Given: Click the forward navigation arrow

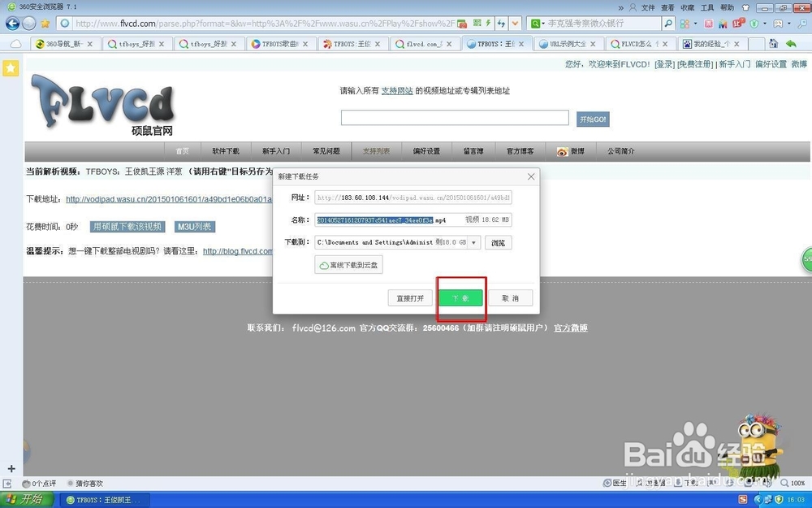Looking at the screenshot, I should (29, 24).
